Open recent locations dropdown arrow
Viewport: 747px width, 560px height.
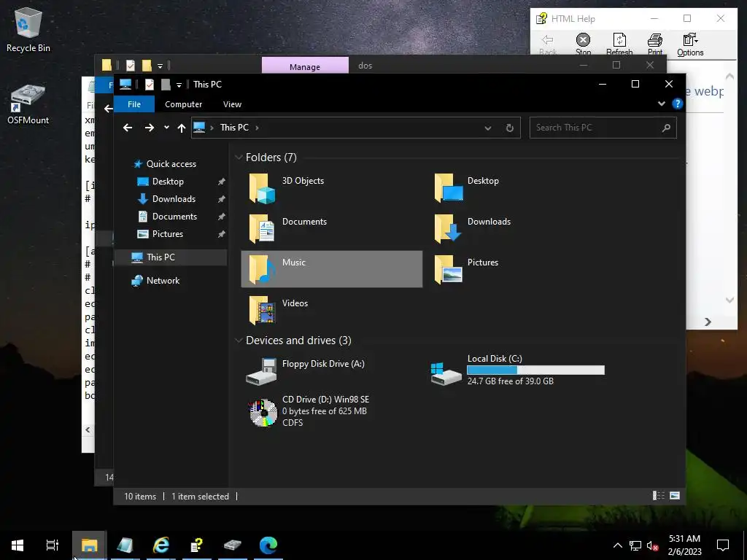point(166,128)
